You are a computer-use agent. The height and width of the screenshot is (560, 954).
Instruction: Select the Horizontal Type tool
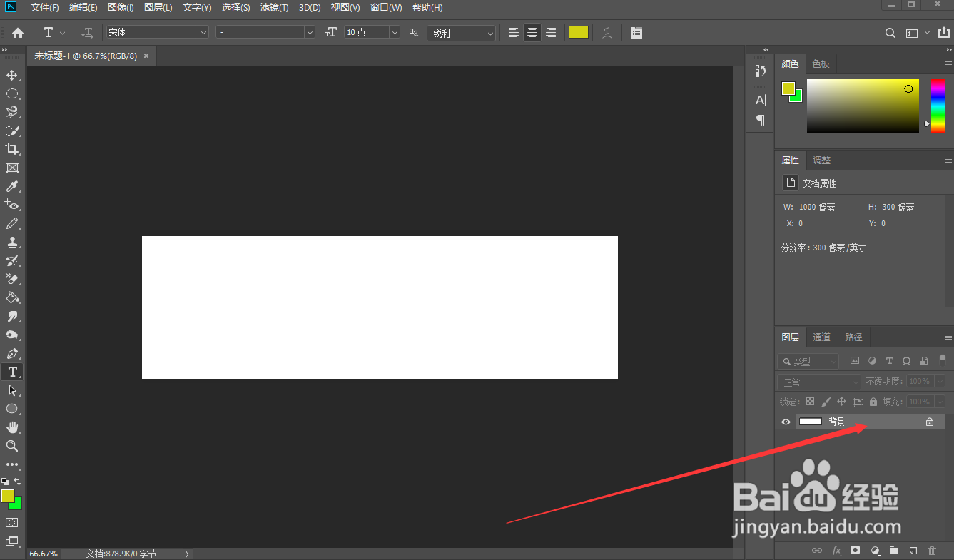[12, 372]
